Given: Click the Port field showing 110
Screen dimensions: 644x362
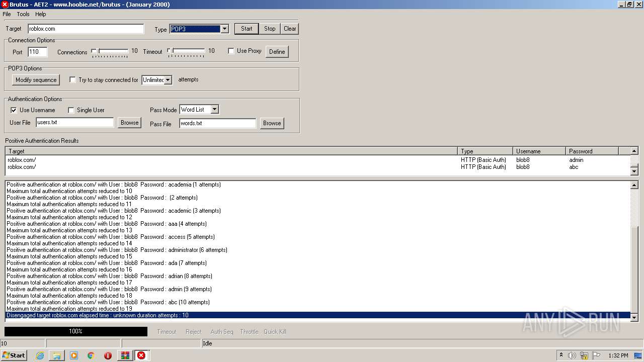Looking at the screenshot, I should coord(37,52).
